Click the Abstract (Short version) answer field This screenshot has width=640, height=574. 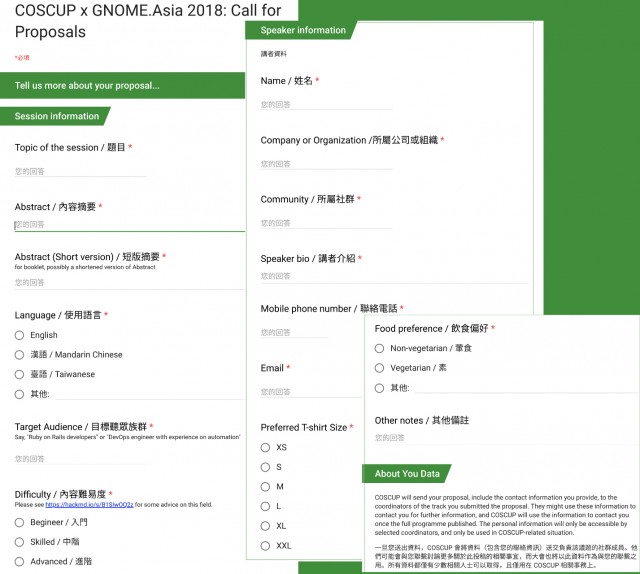(x=129, y=283)
